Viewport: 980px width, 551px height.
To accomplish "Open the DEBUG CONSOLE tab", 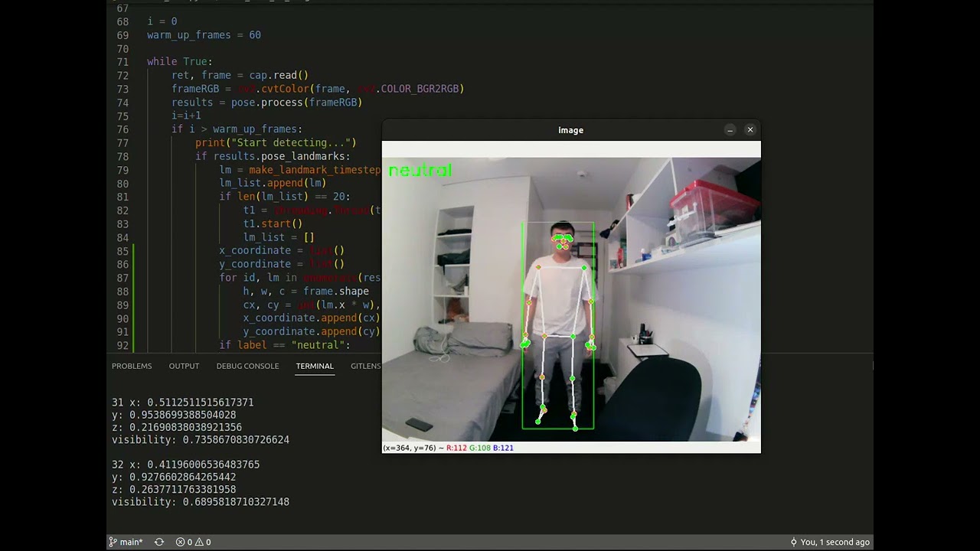I will [247, 366].
